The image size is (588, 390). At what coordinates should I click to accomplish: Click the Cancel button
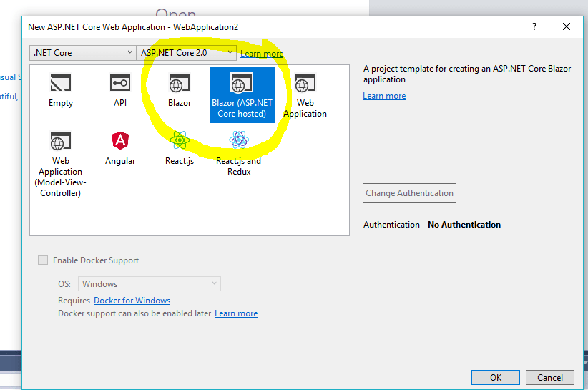point(549,377)
